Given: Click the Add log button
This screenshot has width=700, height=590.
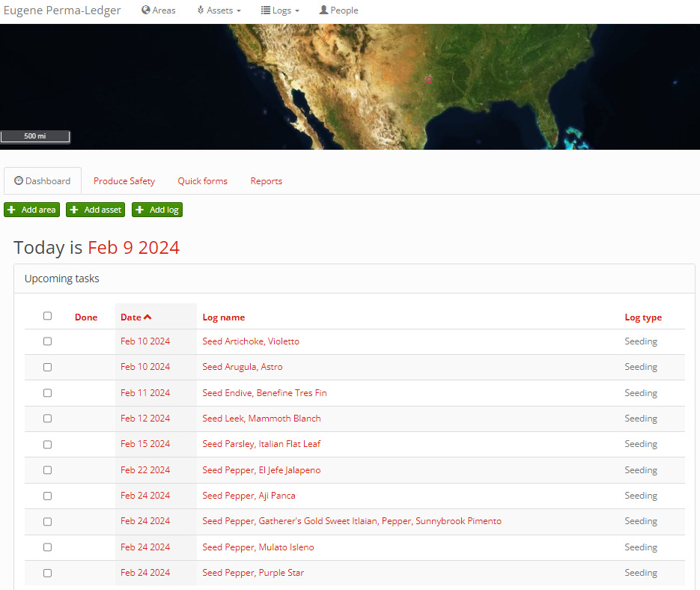Looking at the screenshot, I should (157, 210).
